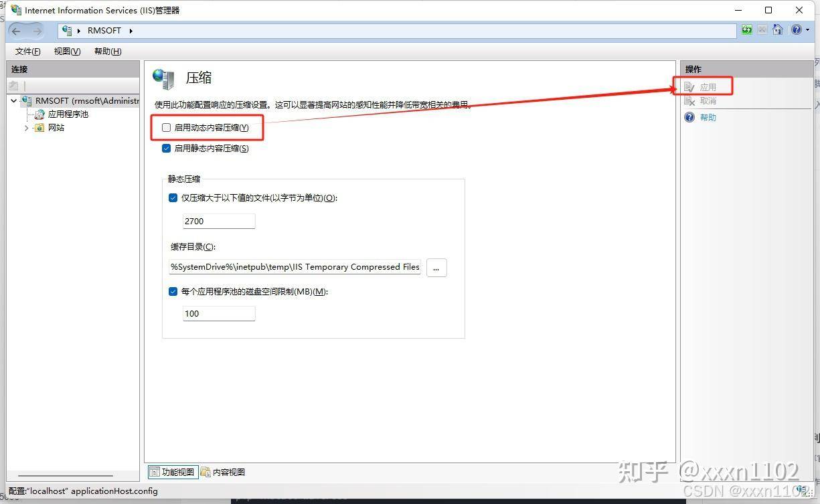The height and width of the screenshot is (504, 820).
Task: Refresh the page with the green icon
Action: (747, 30)
